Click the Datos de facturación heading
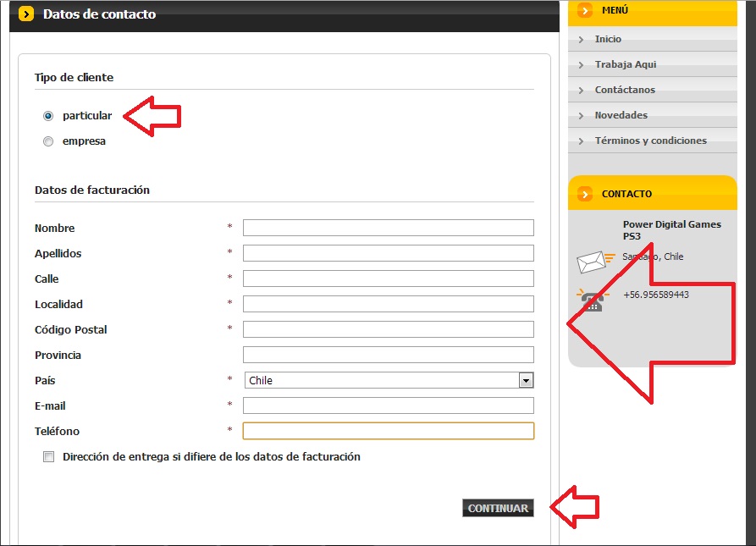The image size is (756, 546). (92, 190)
